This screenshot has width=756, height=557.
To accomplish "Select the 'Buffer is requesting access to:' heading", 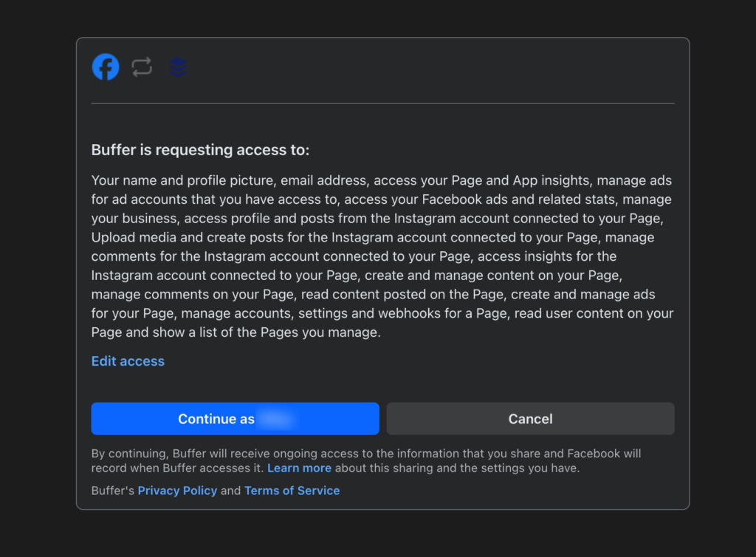I will click(200, 150).
